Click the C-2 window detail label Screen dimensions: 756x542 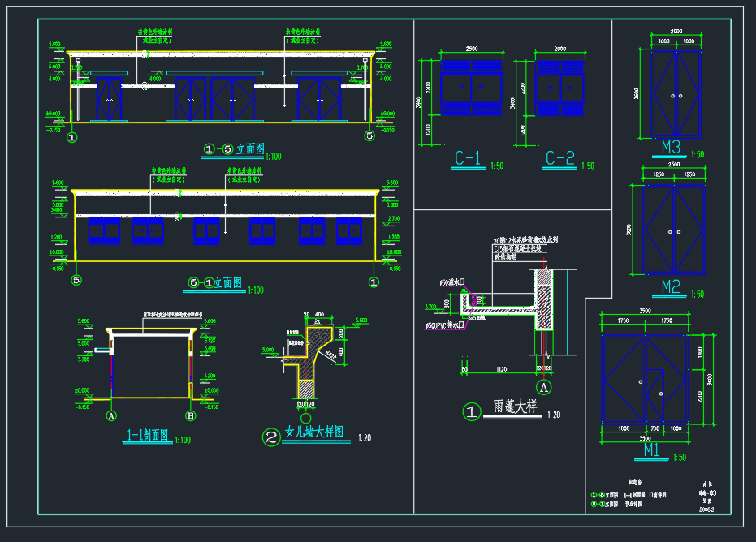[559, 159]
